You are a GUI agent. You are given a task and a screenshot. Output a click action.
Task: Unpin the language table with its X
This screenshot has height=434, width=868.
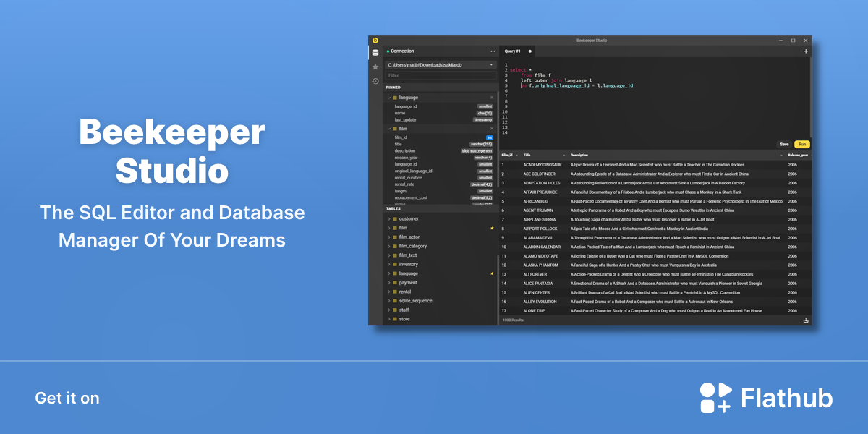tap(492, 97)
